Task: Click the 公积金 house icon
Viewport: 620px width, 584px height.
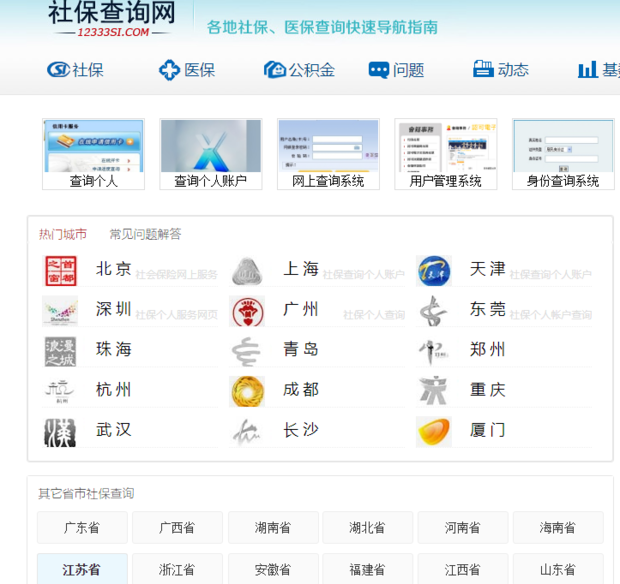Action: (275, 70)
